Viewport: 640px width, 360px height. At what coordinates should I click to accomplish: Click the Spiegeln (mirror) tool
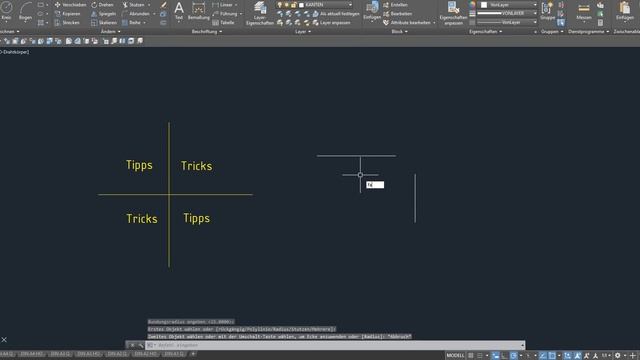click(x=103, y=14)
